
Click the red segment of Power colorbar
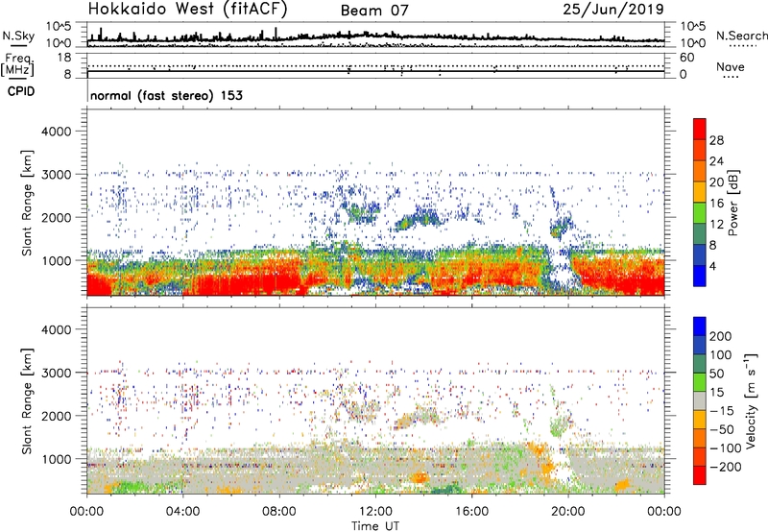(700, 129)
